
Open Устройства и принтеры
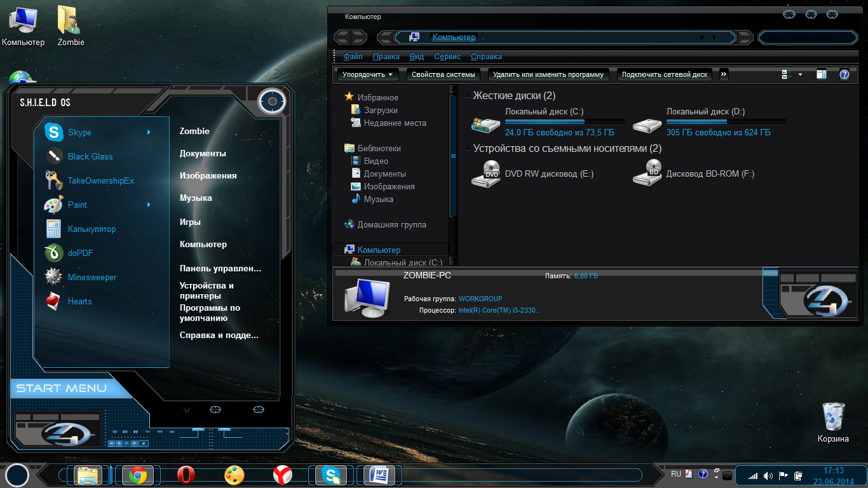click(x=207, y=290)
